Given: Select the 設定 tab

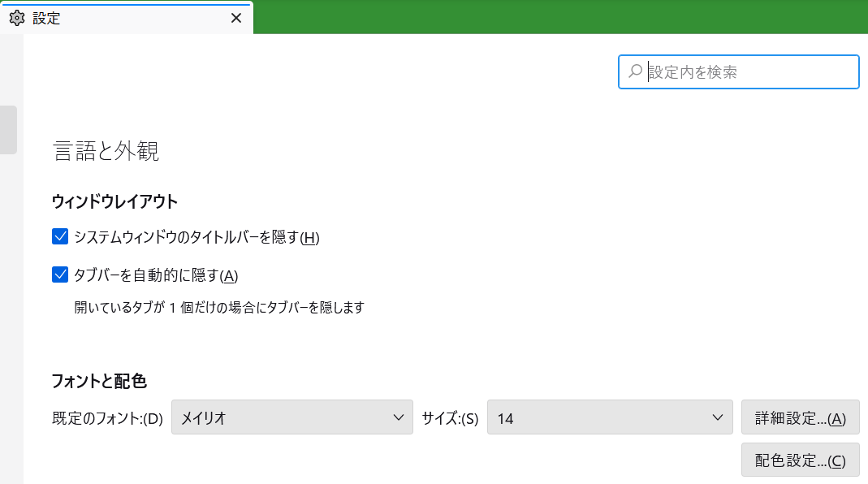Looking at the screenshot, I should 114,18.
